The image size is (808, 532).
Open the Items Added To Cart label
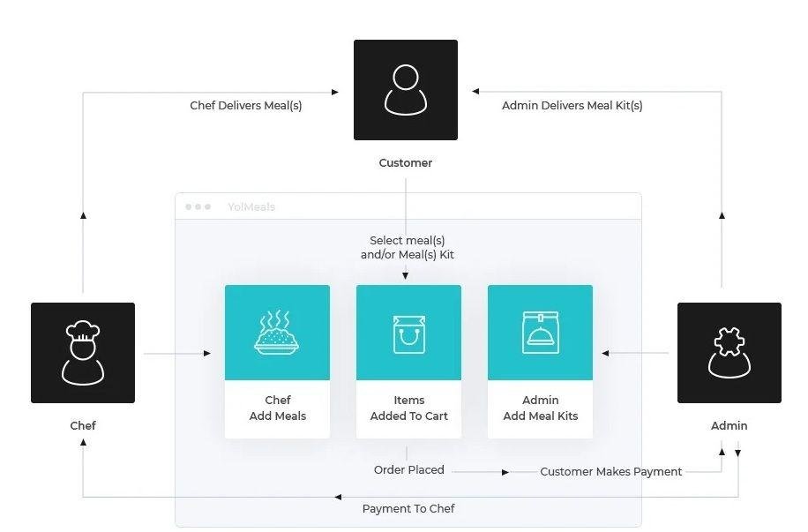point(408,408)
